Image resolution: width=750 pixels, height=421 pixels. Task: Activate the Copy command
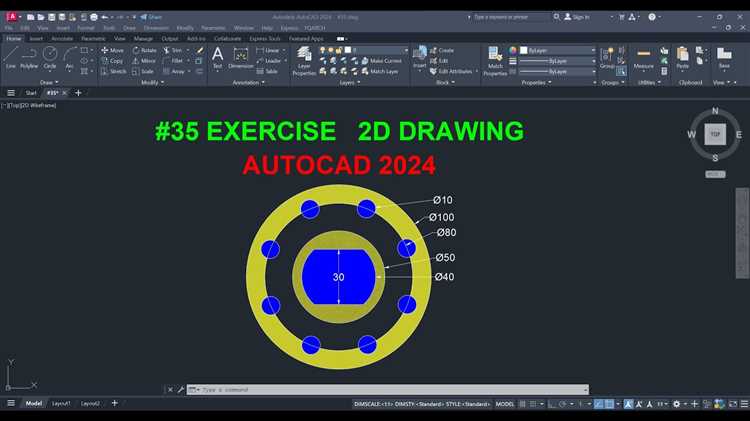112,61
